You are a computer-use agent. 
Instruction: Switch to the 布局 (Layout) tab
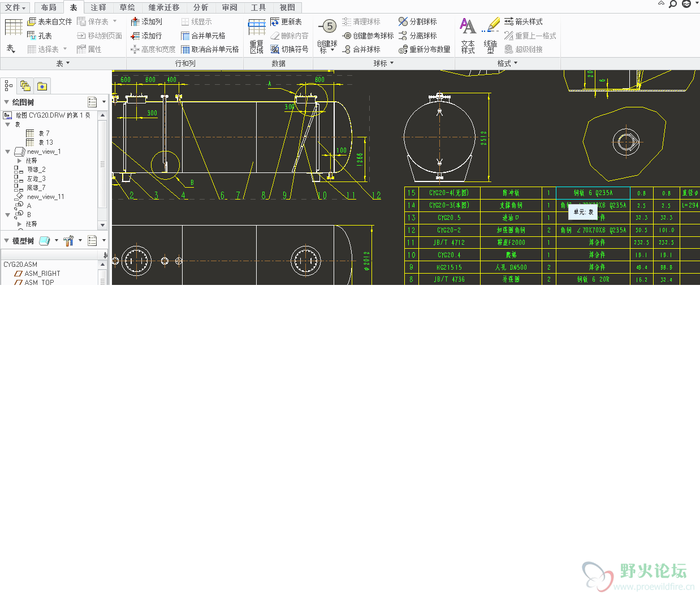click(49, 7)
